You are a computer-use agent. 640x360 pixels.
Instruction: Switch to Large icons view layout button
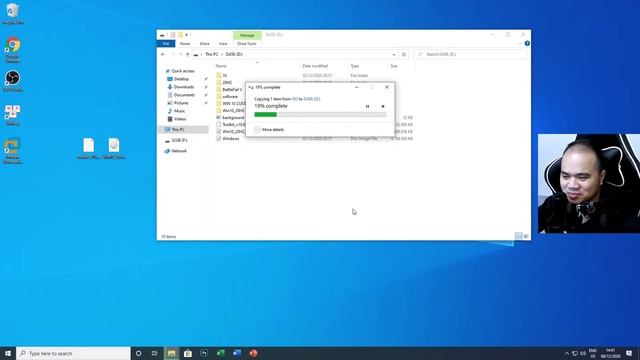[x=526, y=236]
